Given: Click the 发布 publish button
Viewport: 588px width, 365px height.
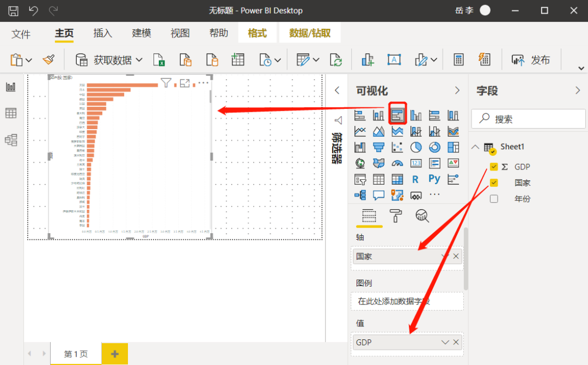Looking at the screenshot, I should point(531,59).
